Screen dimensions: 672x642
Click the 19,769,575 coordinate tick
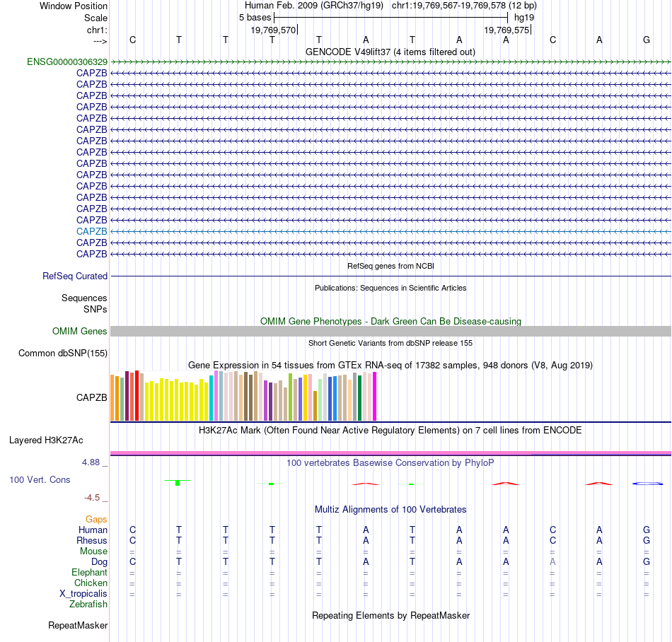pos(507,30)
